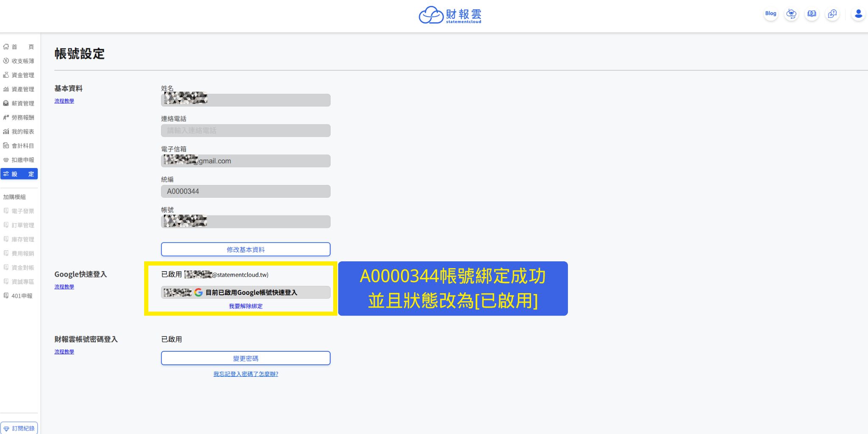Open 勞務報酬 in the sidebar
This screenshot has height=434, width=868.
[19, 118]
